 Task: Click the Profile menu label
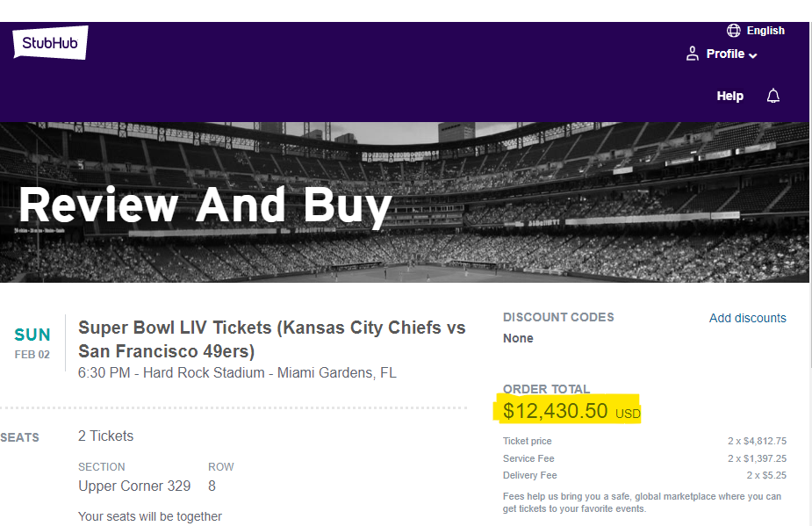[725, 54]
